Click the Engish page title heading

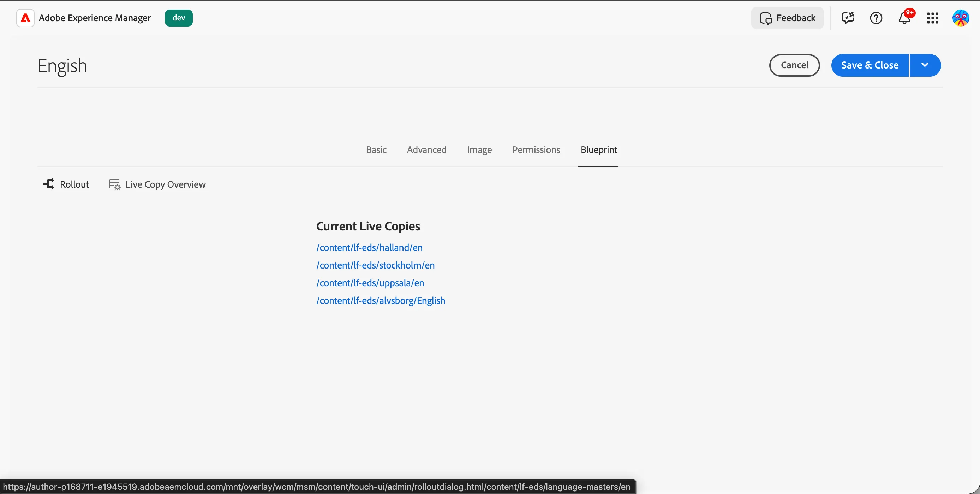62,66
